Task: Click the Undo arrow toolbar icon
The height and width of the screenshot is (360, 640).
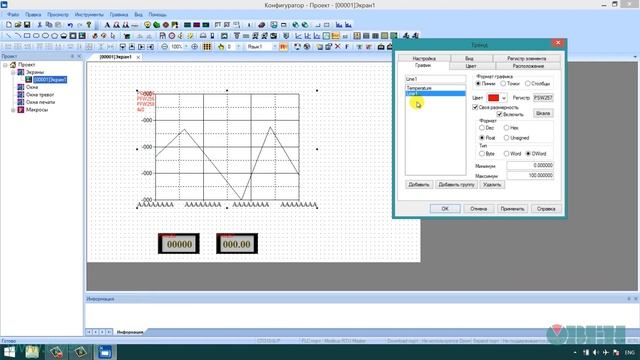Action: (70, 25)
